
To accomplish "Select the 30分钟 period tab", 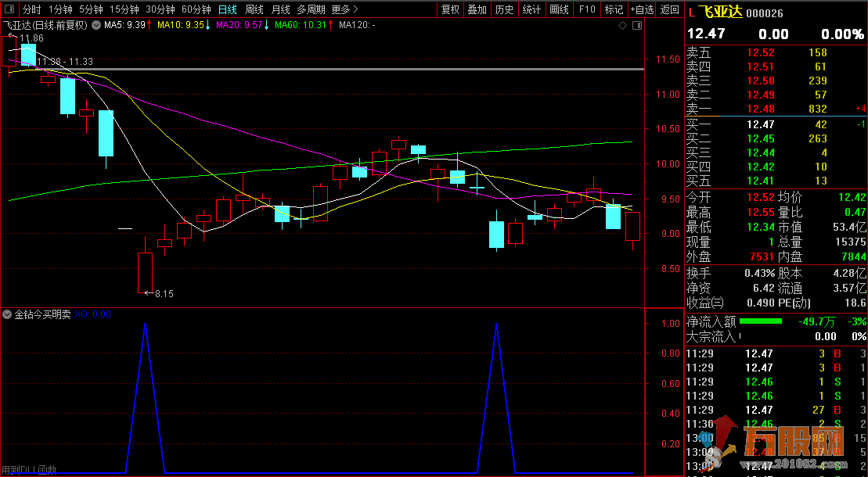I will pyautogui.click(x=160, y=9).
